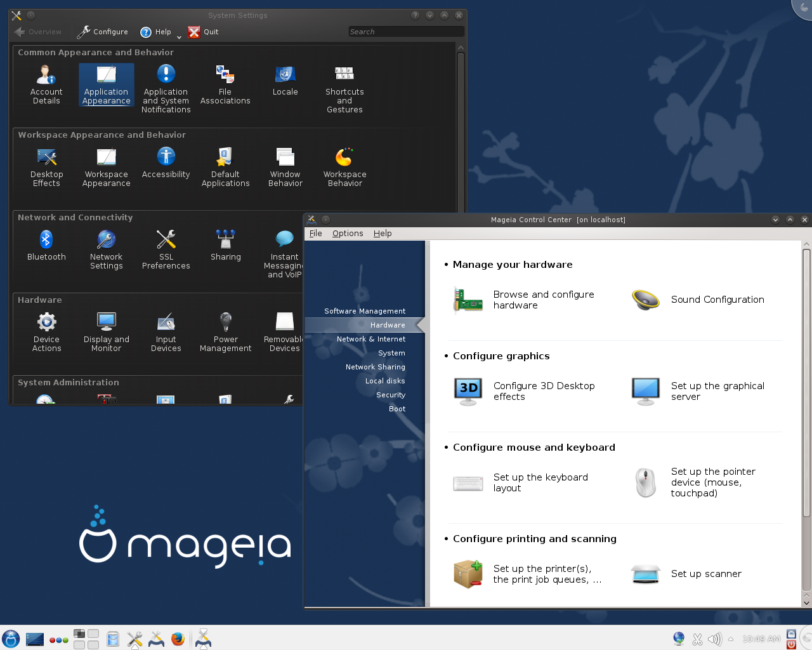Click Browse and configure hardware
This screenshot has height=650, width=812.
pyautogui.click(x=524, y=300)
